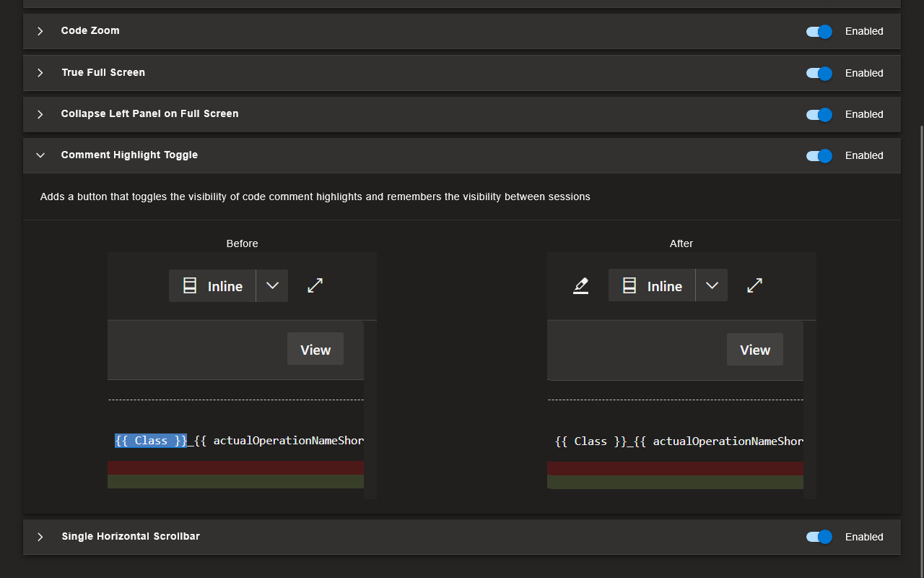Expand the Code Zoom section

coord(40,31)
